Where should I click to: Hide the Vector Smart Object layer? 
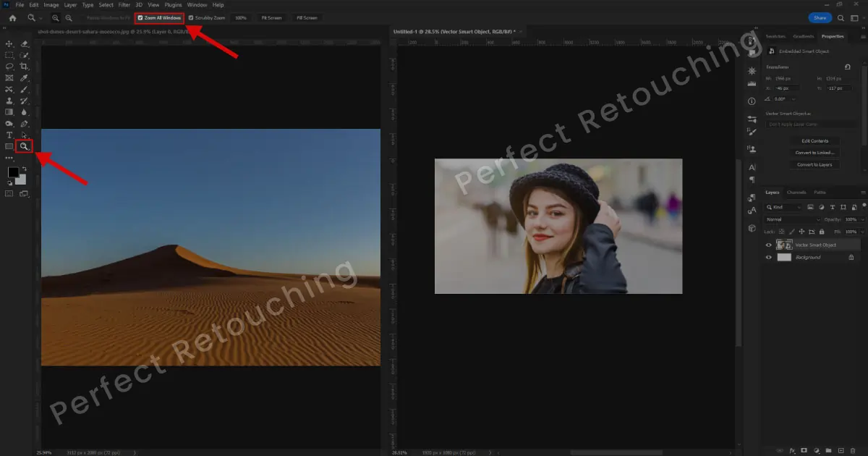(769, 245)
